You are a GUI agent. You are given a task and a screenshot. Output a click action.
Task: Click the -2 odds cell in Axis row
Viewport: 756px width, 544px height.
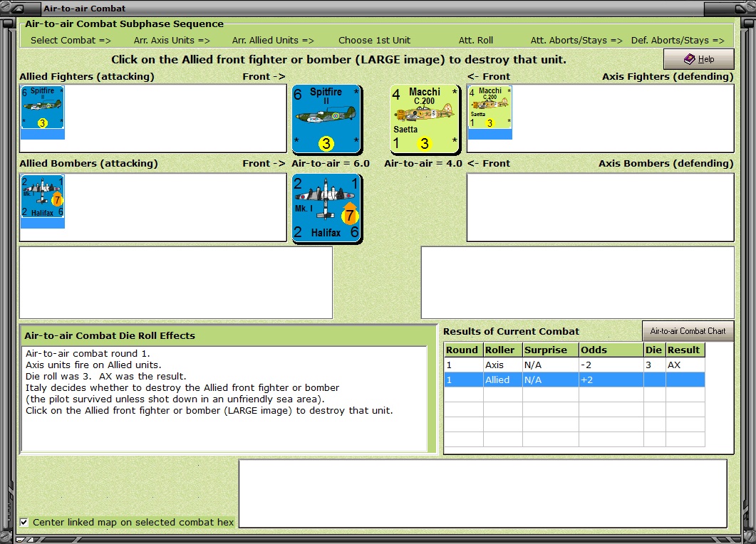611,365
